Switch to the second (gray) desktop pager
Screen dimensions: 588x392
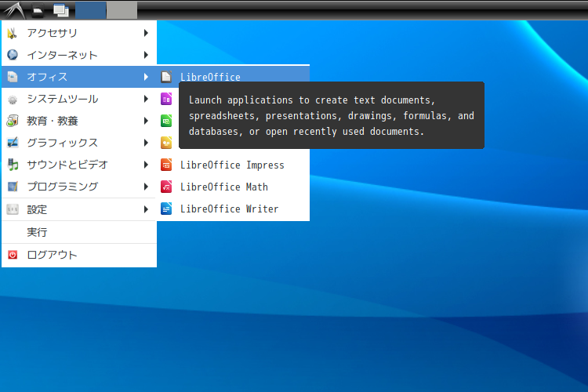pyautogui.click(x=122, y=10)
